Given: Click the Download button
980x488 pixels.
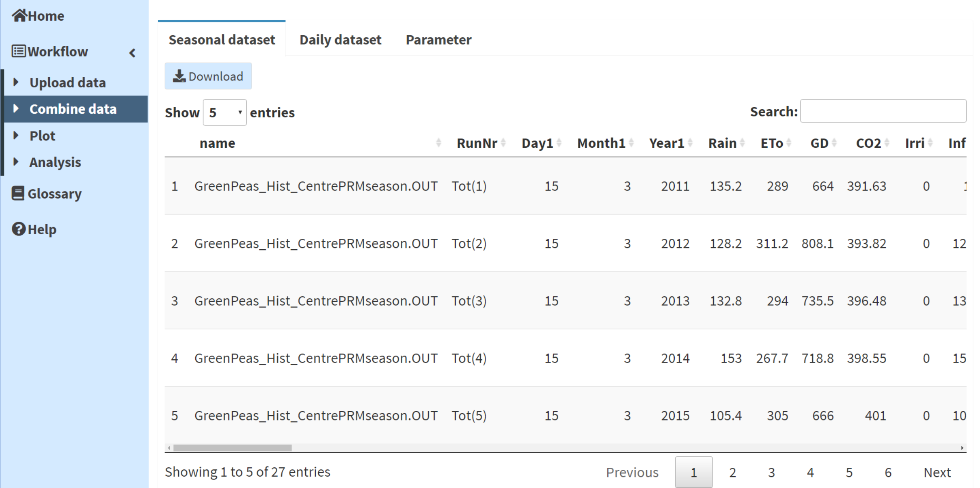Looking at the screenshot, I should coord(208,76).
